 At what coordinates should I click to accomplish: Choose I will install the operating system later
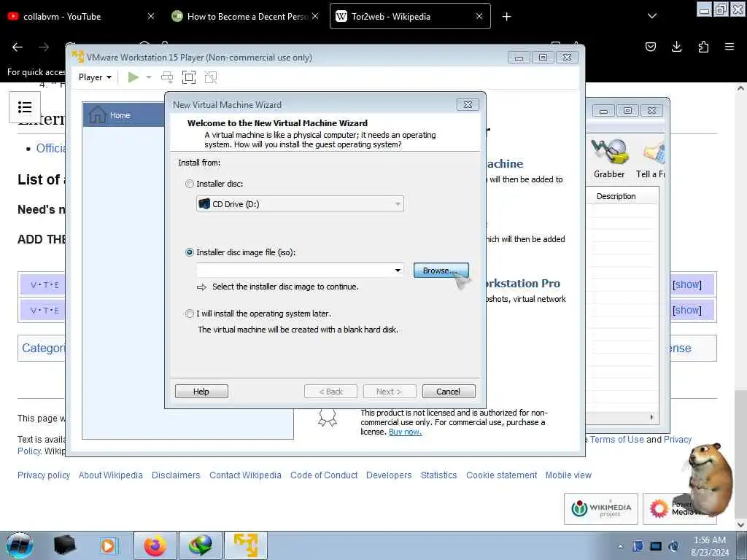coord(190,314)
